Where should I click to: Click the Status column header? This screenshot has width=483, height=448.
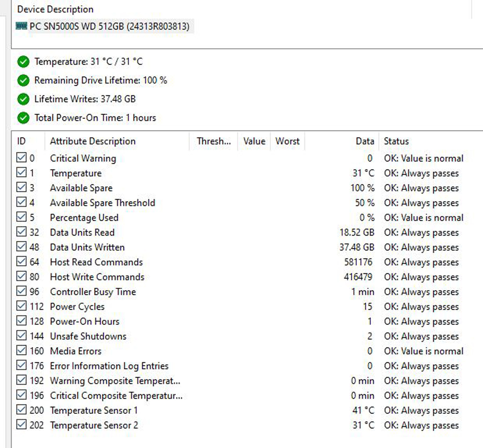point(396,141)
